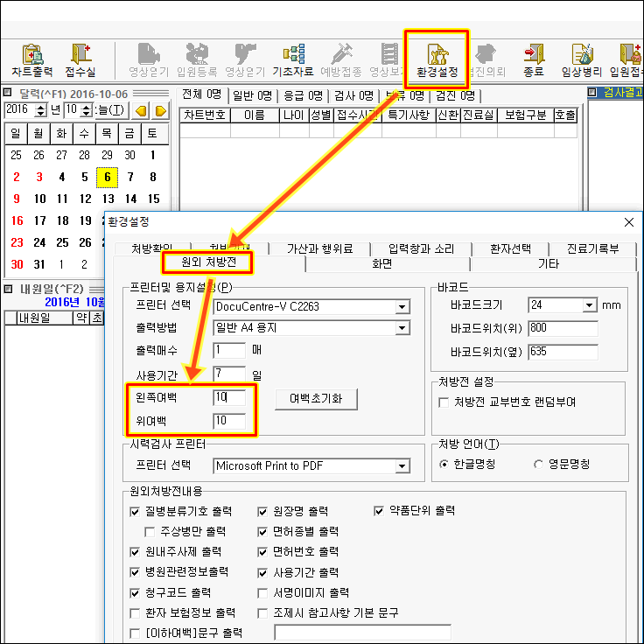Screen dimensions: 644x644
Task: Open 임상병리 from the toolbar
Action: (x=582, y=59)
